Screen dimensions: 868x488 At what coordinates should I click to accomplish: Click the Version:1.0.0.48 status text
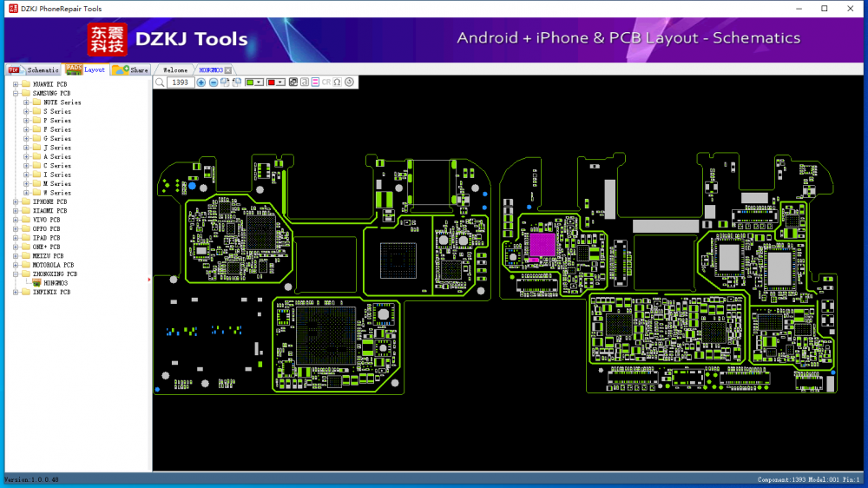tap(31, 479)
